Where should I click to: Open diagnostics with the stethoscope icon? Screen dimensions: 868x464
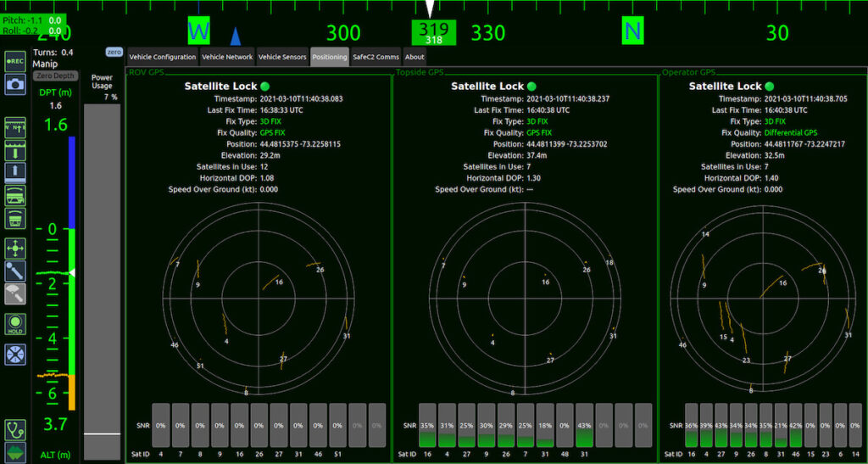click(15, 429)
